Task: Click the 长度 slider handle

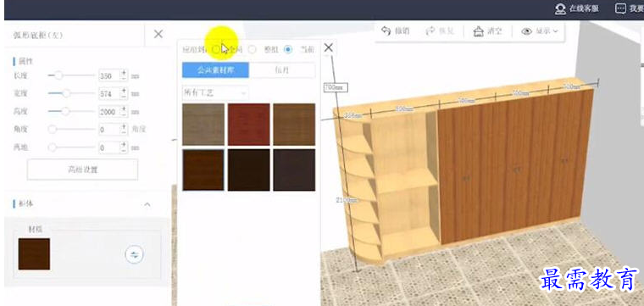Action: (58, 75)
